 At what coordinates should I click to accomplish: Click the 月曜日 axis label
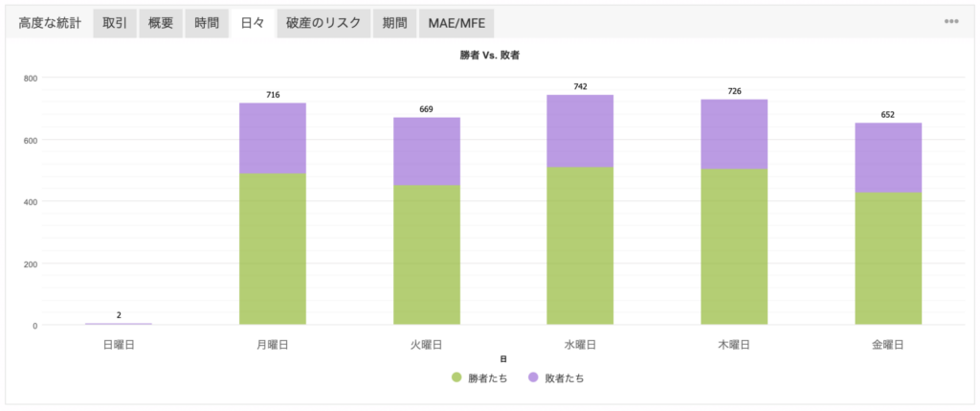point(273,345)
